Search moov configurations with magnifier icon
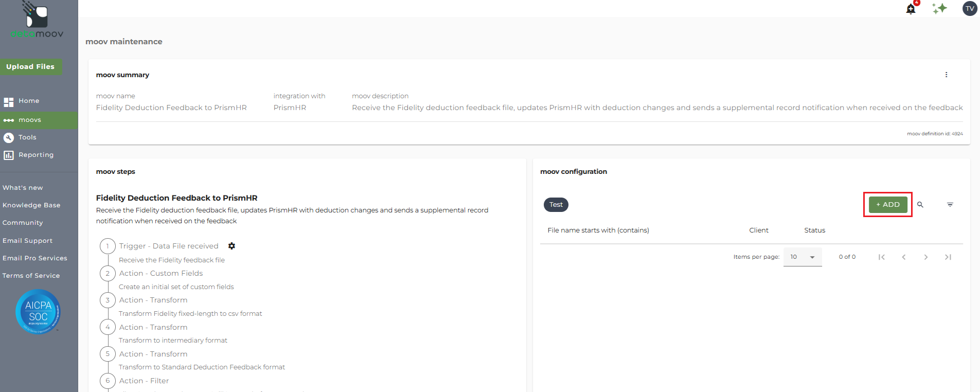This screenshot has height=392, width=980. (x=920, y=205)
